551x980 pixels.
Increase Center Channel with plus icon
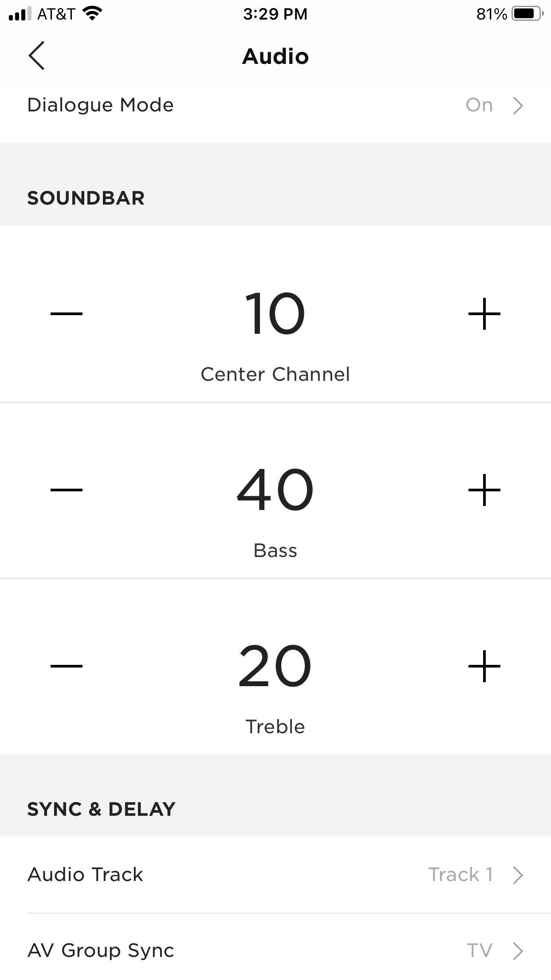(484, 314)
